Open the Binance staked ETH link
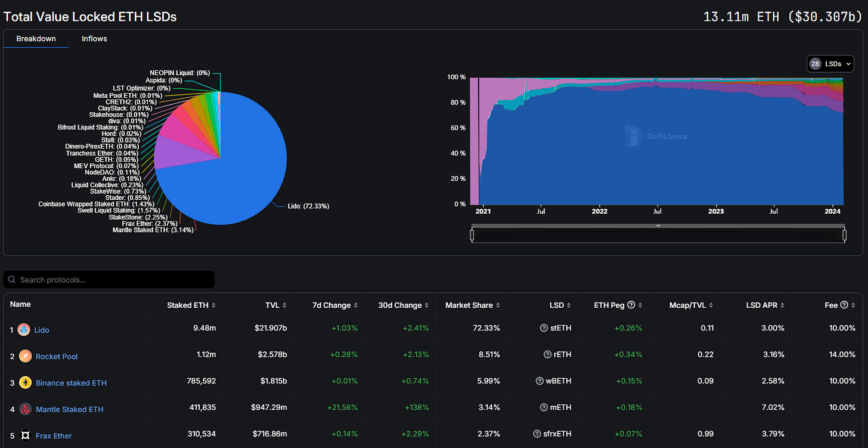This screenshot has height=448, width=868. coord(71,383)
